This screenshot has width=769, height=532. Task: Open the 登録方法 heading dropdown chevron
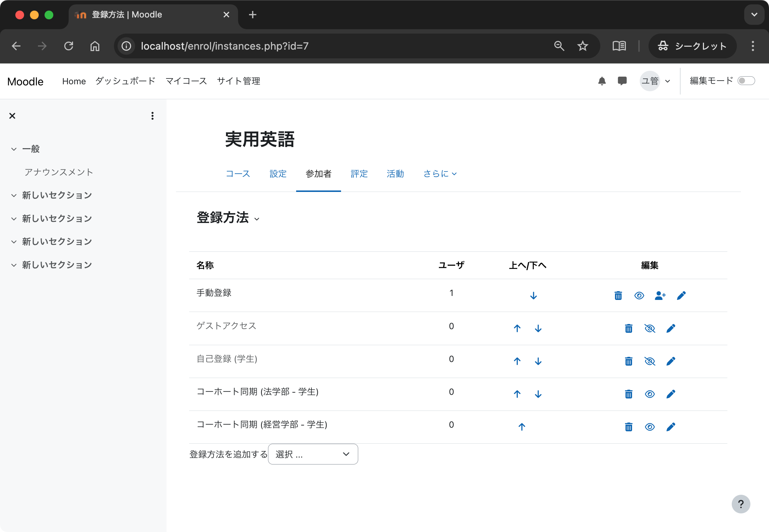pos(257,219)
